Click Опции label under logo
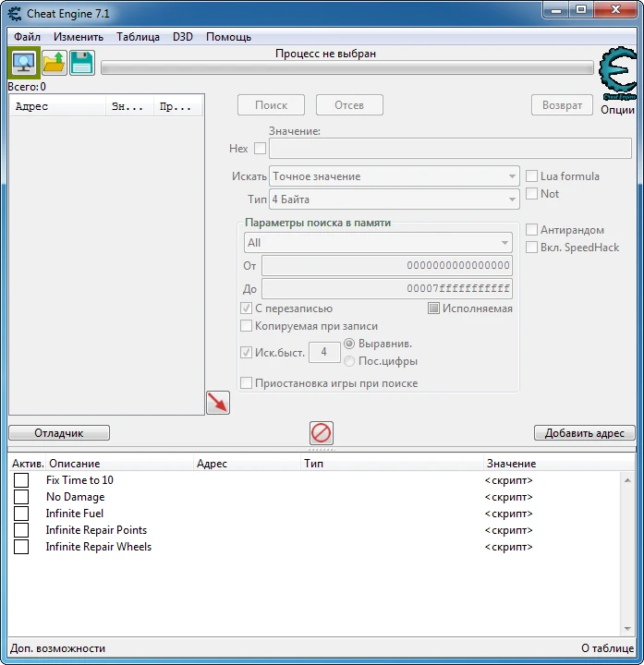 pyautogui.click(x=618, y=110)
